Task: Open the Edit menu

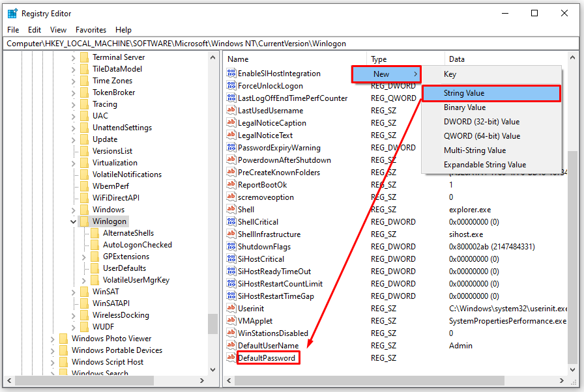Action: pos(35,30)
